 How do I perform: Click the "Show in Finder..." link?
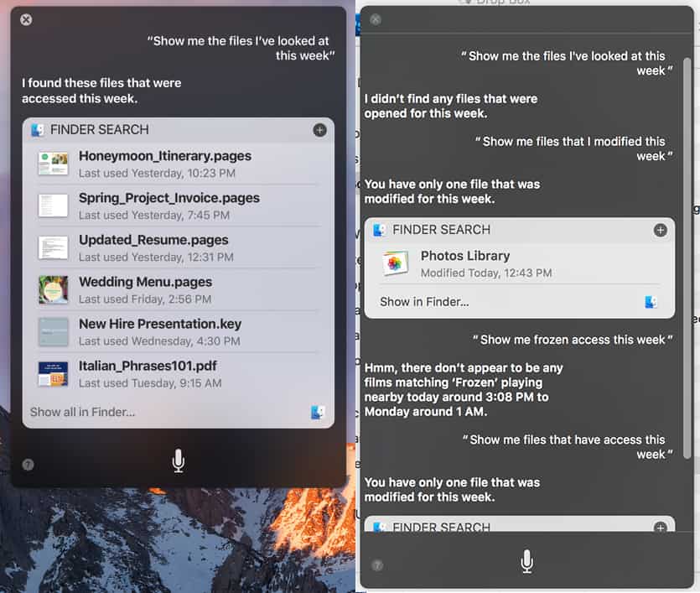point(424,302)
